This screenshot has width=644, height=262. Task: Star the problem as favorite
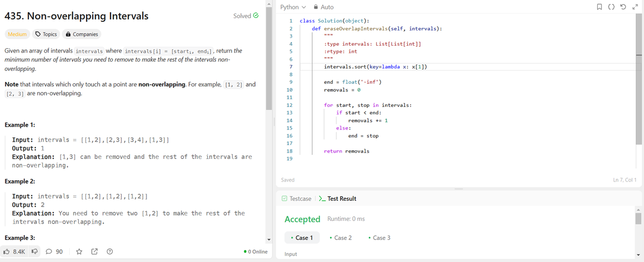pos(79,251)
